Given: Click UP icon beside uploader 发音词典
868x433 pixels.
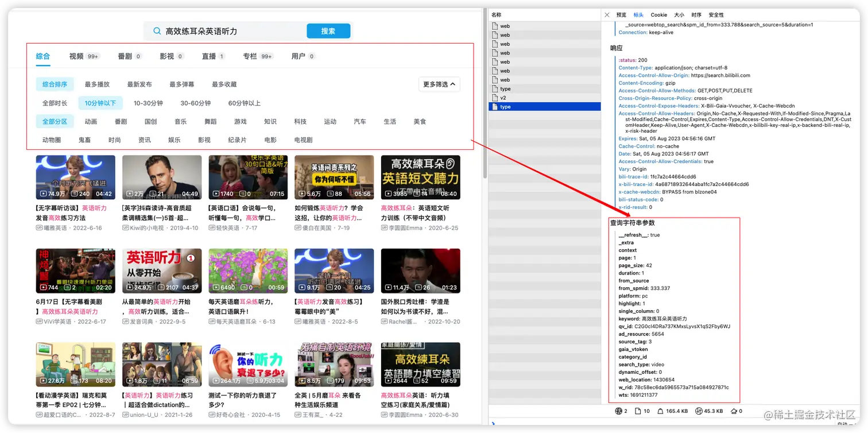Looking at the screenshot, I should tap(126, 322).
